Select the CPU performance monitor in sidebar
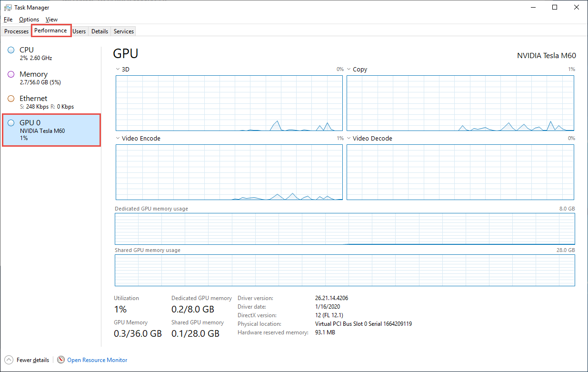 pos(26,53)
